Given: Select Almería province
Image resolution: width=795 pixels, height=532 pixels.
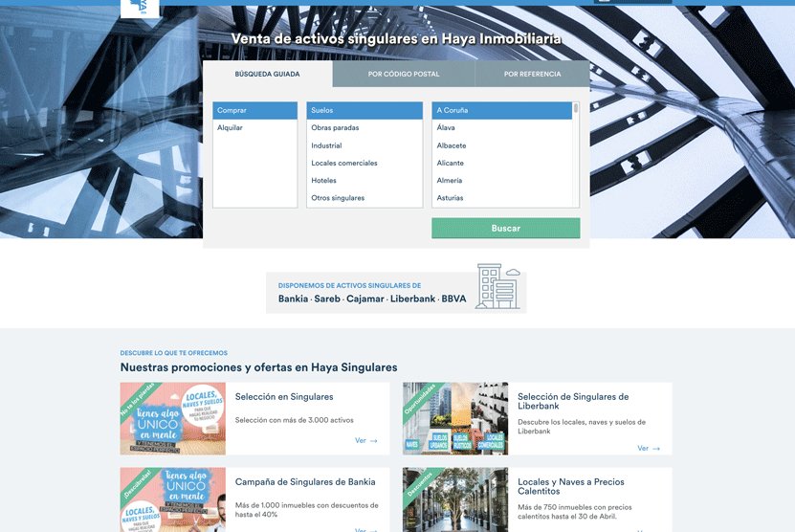Looking at the screenshot, I should [x=502, y=181].
